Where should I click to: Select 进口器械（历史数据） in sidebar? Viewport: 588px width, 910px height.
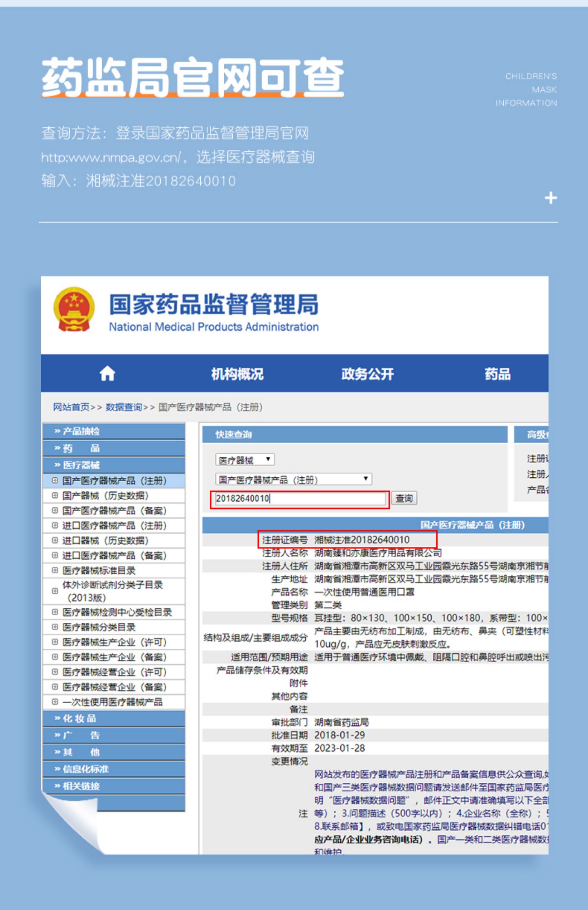(114, 540)
